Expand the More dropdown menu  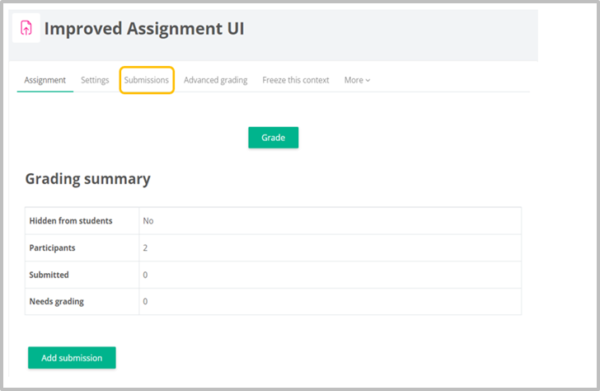click(x=357, y=80)
